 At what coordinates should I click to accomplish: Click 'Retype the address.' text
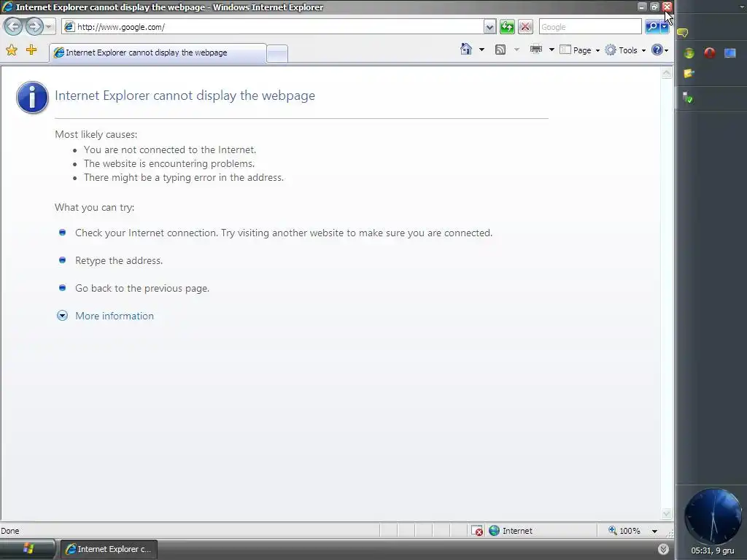coord(119,260)
